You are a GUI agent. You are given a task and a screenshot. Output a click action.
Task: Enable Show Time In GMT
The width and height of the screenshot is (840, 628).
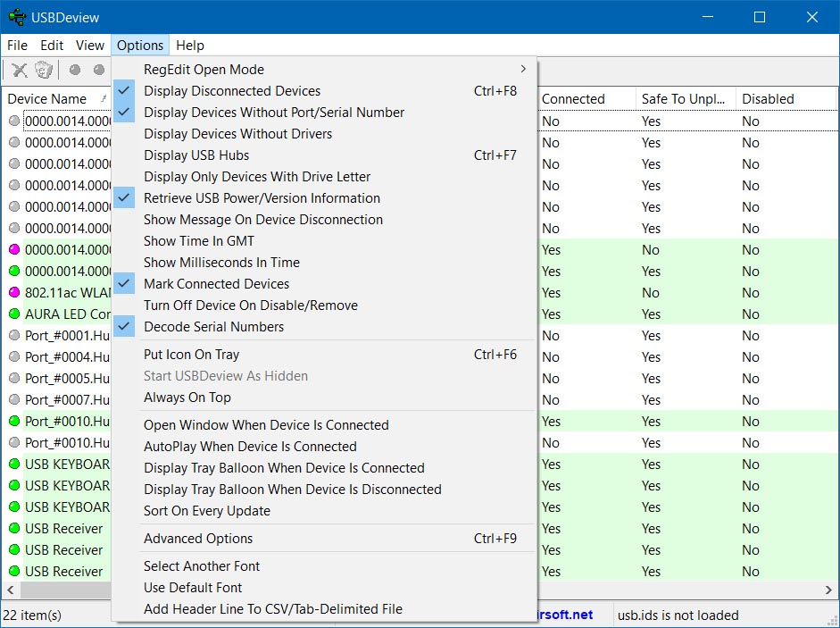pyautogui.click(x=324, y=241)
